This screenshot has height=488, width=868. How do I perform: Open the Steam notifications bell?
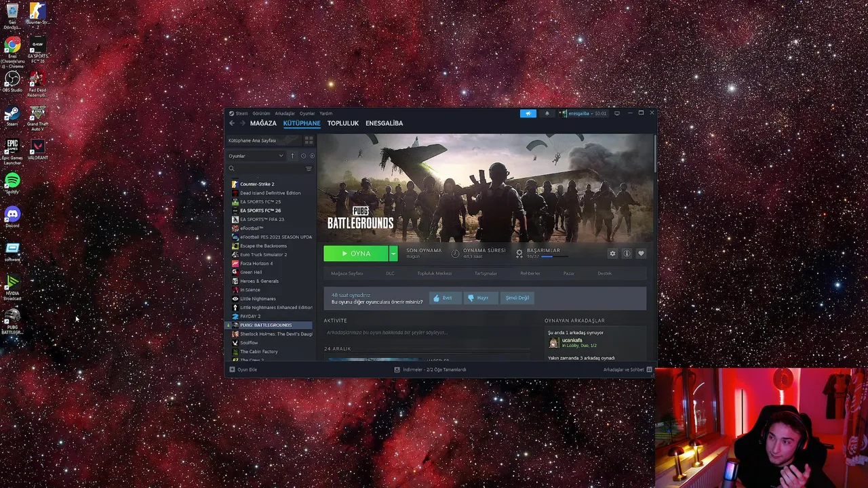(x=547, y=113)
